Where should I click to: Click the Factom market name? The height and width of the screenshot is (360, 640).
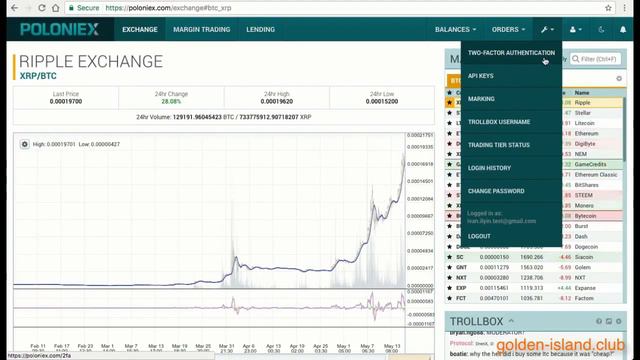click(x=584, y=298)
